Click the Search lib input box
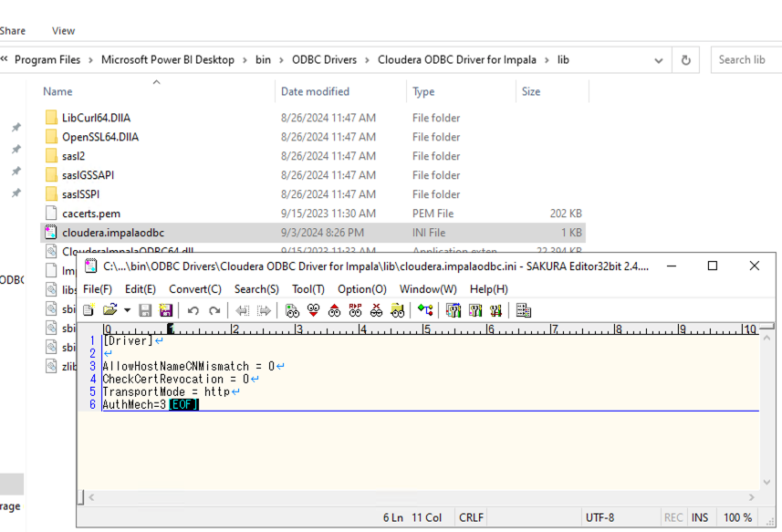 (746, 60)
